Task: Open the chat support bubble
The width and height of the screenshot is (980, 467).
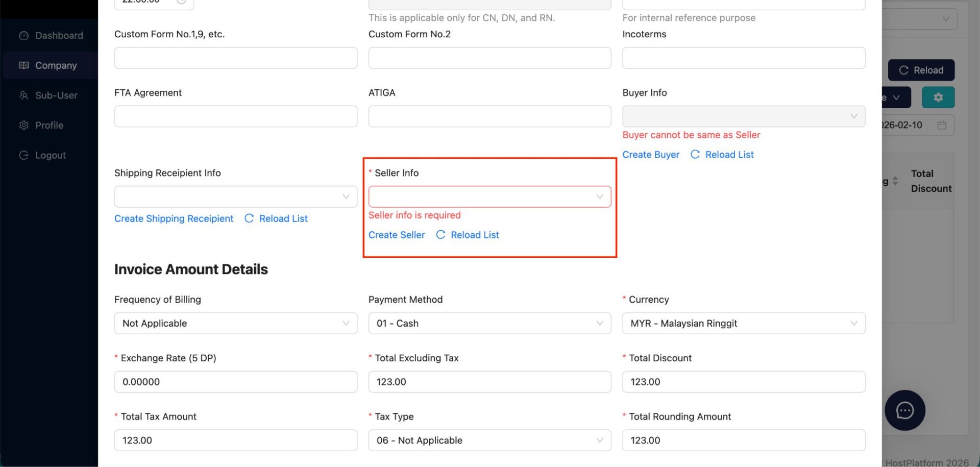Action: pos(904,410)
